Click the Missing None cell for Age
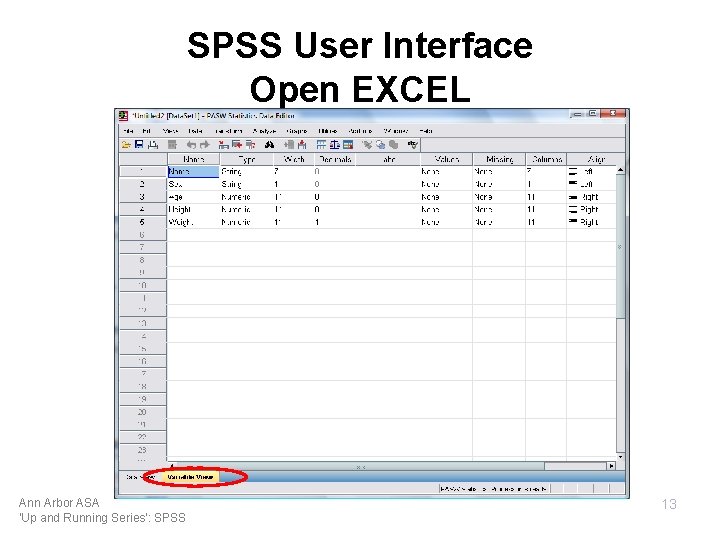 point(500,197)
